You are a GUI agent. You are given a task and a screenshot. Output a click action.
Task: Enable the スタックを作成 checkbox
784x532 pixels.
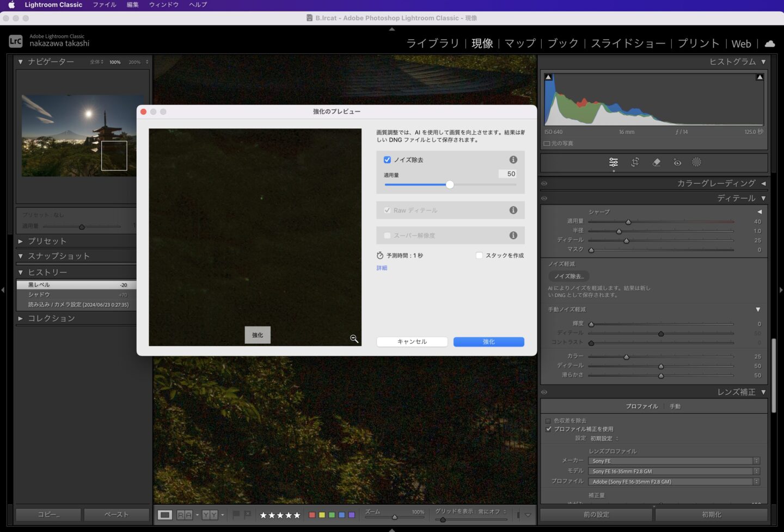pyautogui.click(x=479, y=256)
